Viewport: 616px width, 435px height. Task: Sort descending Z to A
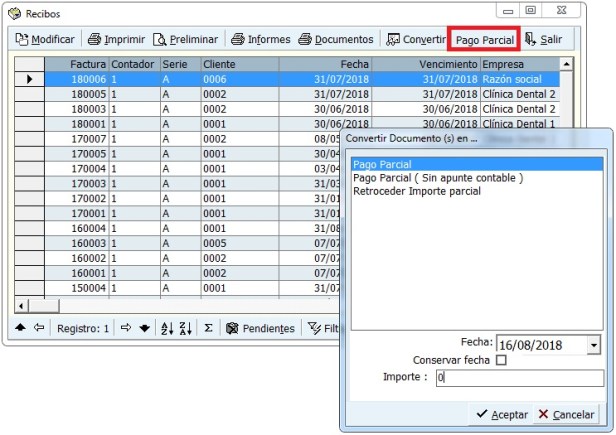(185, 328)
